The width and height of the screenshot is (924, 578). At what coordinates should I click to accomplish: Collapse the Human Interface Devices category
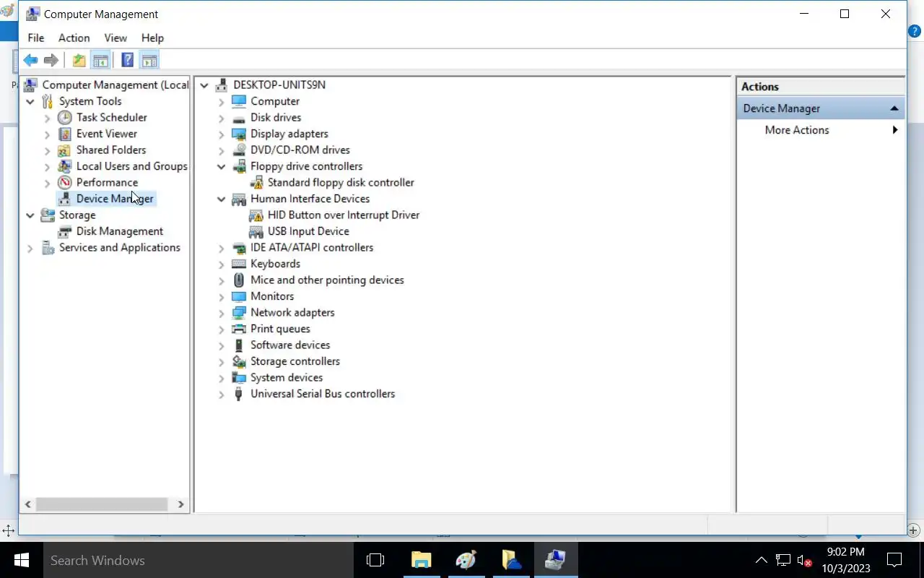(222, 199)
